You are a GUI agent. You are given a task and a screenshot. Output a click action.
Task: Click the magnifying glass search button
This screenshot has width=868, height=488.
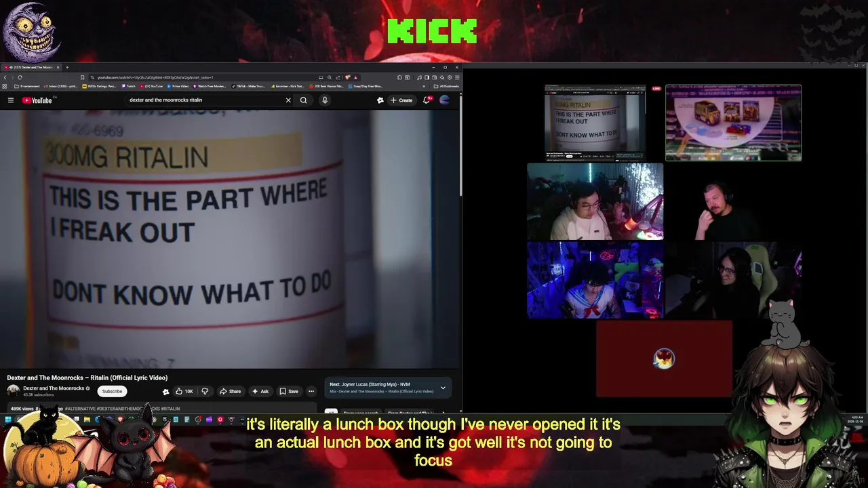pyautogui.click(x=304, y=100)
